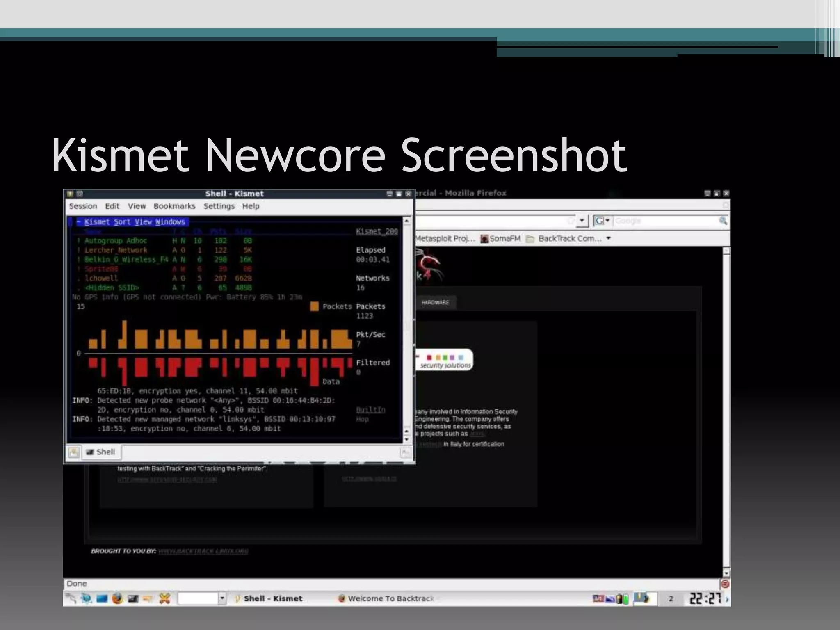
Task: Launch Firefox from the taskbar
Action: [117, 598]
